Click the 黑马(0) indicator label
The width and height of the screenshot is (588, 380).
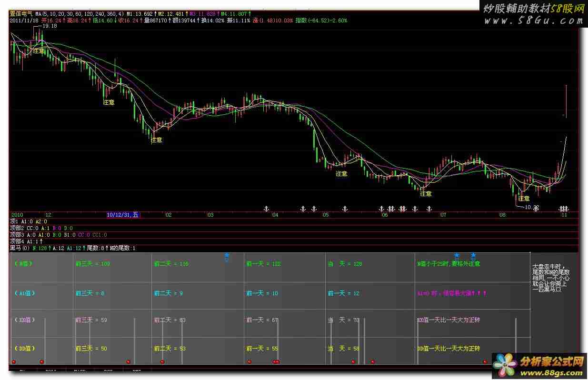click(20, 248)
